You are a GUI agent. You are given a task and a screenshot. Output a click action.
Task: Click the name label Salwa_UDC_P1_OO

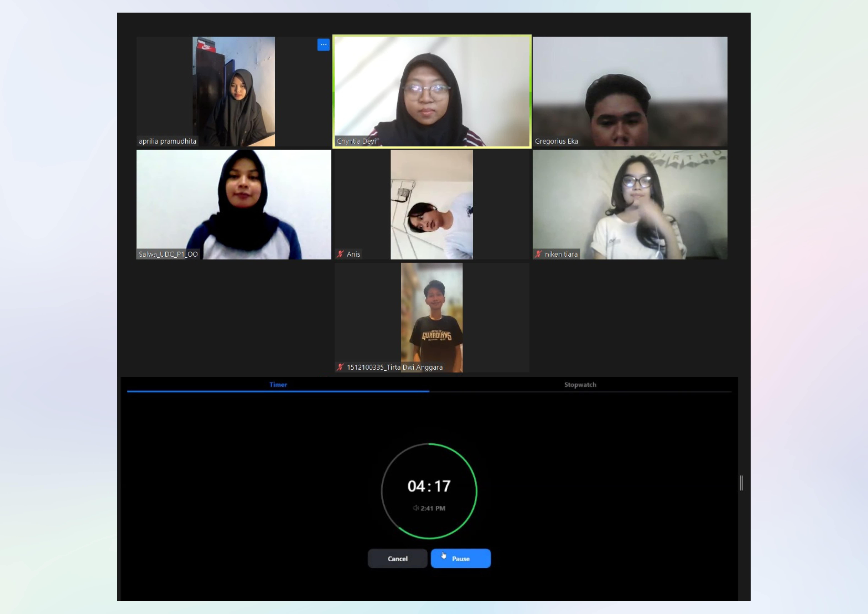[x=168, y=254]
